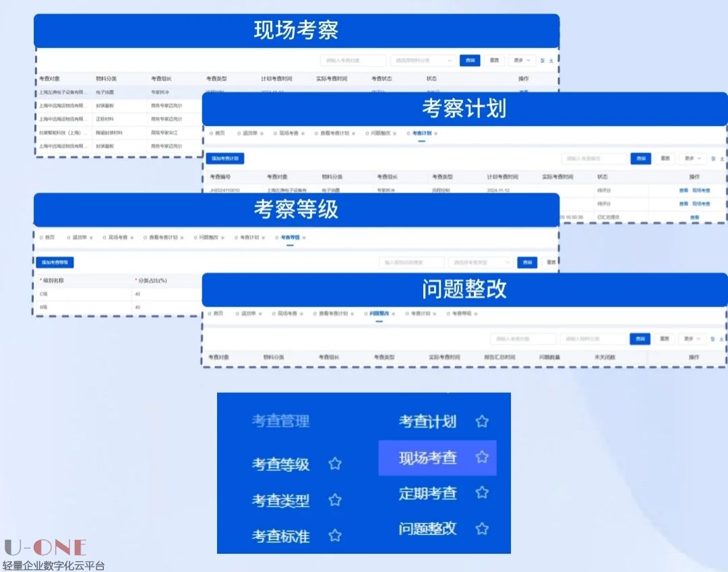Select active 考查计划 tab in 考察计划 panel

click(421, 133)
